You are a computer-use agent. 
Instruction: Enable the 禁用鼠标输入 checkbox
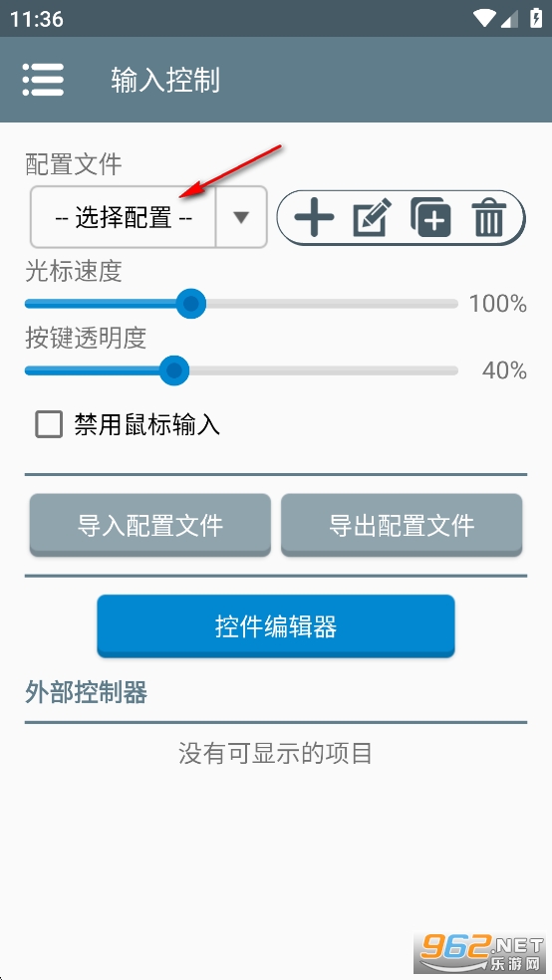click(x=49, y=425)
